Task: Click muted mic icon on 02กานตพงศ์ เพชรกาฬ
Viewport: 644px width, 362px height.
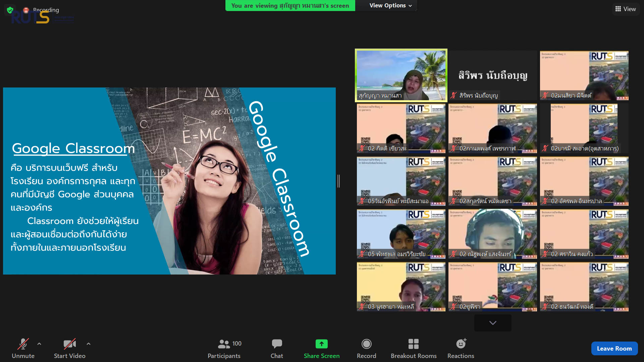Action: tap(453, 148)
